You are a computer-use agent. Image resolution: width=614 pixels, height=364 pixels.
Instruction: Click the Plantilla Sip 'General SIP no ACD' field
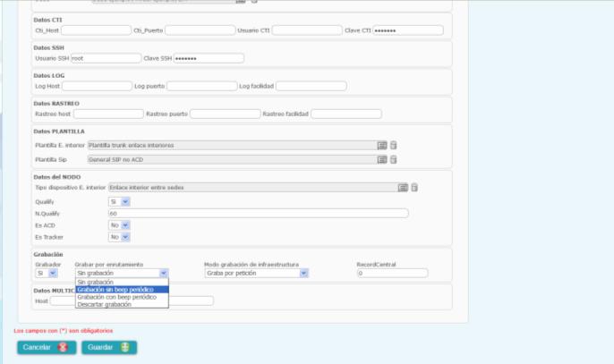[x=232, y=160]
